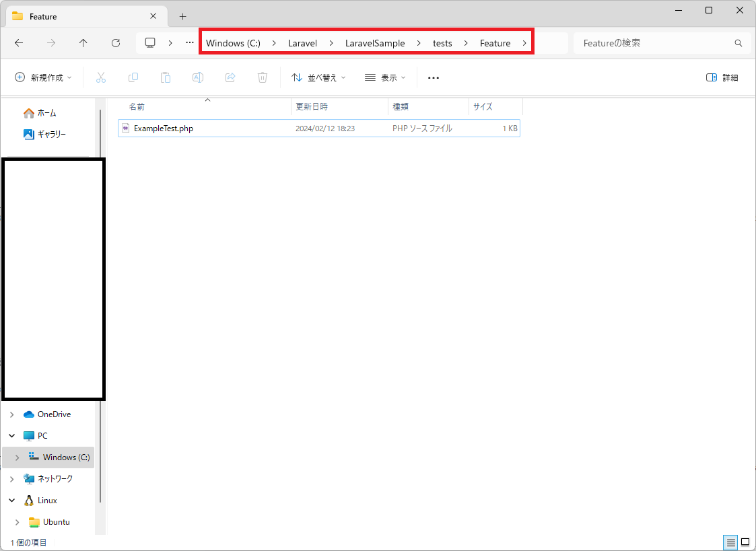
Task: Switch to details list view in status bar
Action: pyautogui.click(x=730, y=542)
